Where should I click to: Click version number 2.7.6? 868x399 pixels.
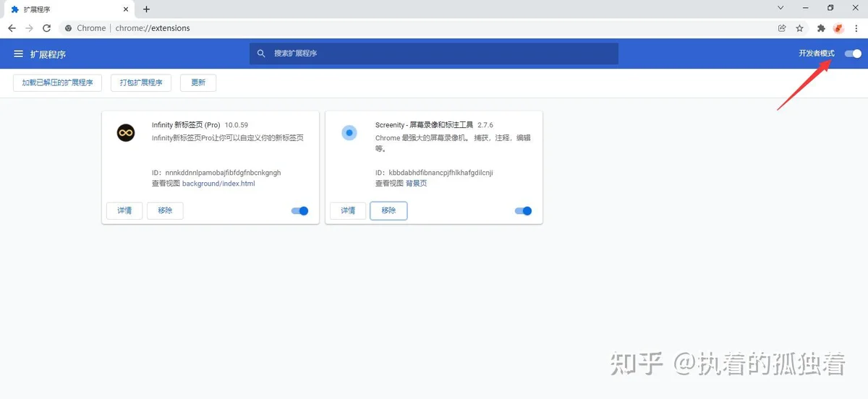tap(485, 125)
